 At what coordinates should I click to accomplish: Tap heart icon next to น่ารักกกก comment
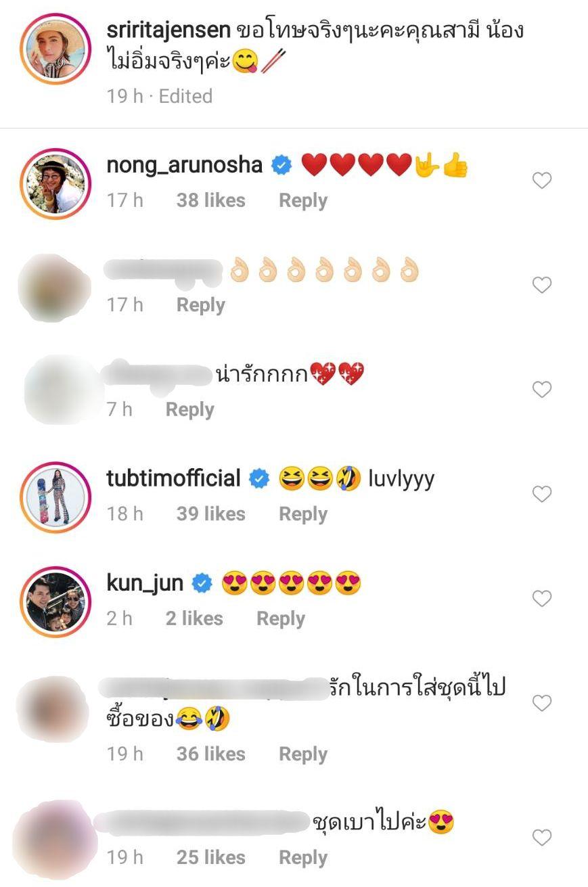tap(542, 390)
